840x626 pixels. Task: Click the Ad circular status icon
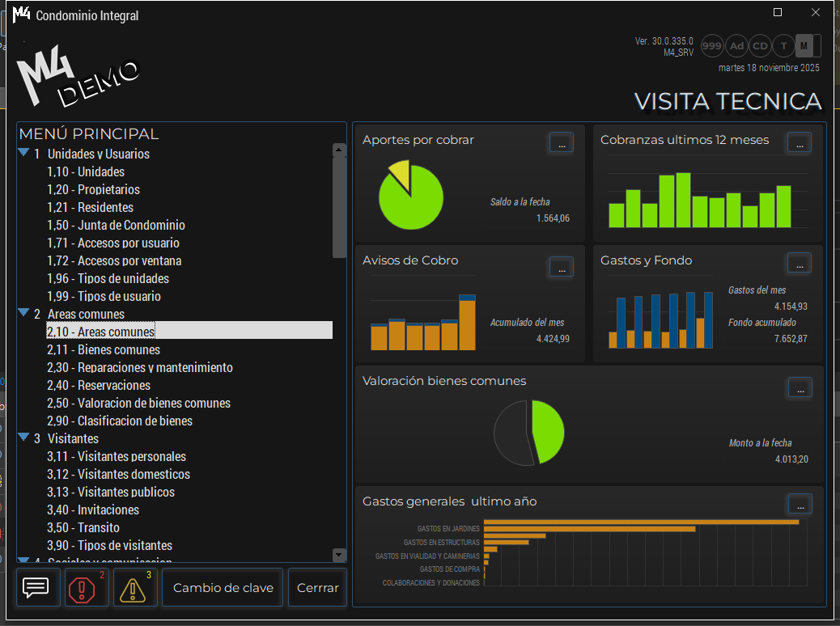pyautogui.click(x=736, y=46)
